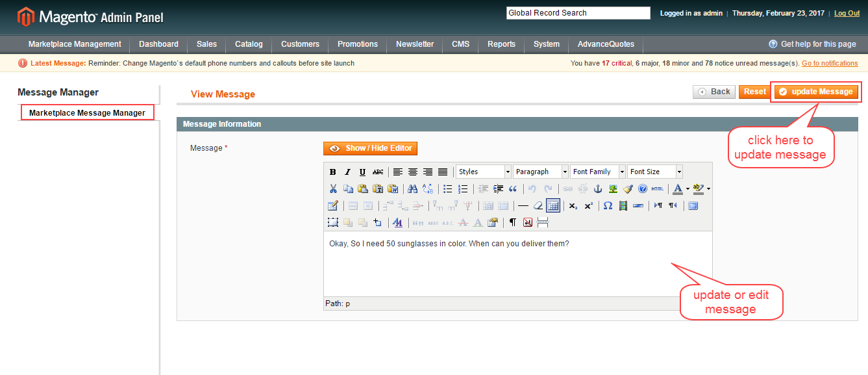Align text right

click(428, 172)
